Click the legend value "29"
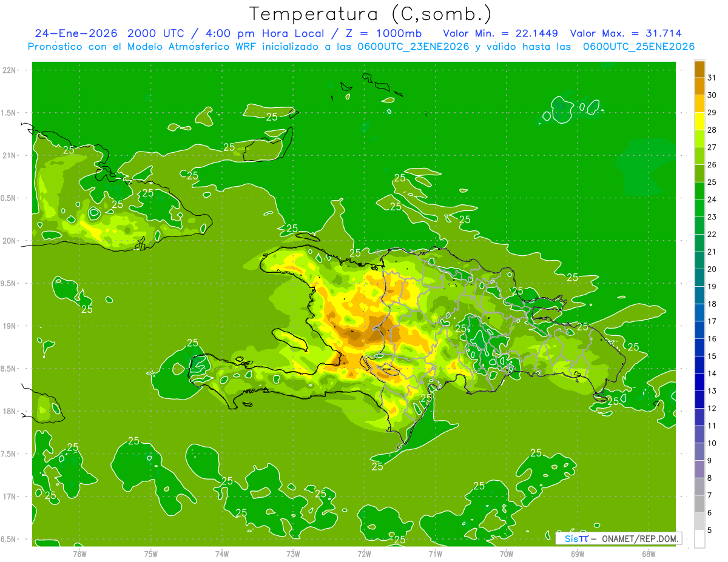Image resolution: width=728 pixels, height=562 pixels. click(712, 112)
